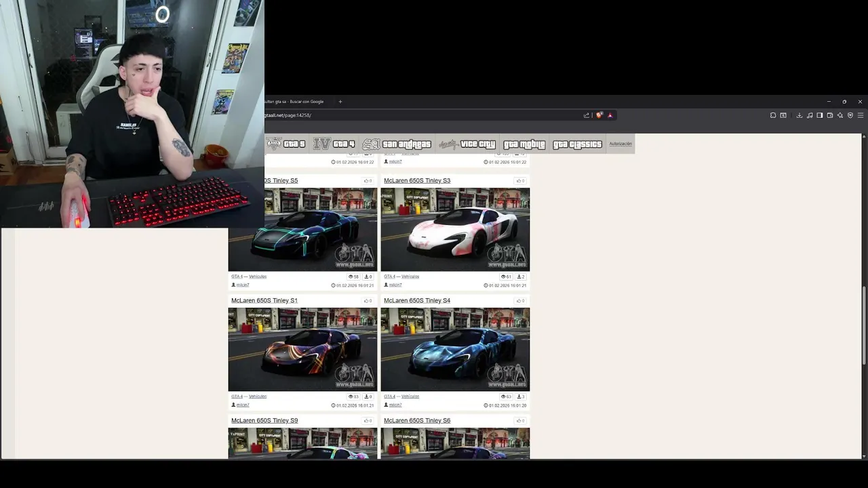868x488 pixels.
Task: Click Vehículos category under Tinley S5
Action: (x=258, y=277)
